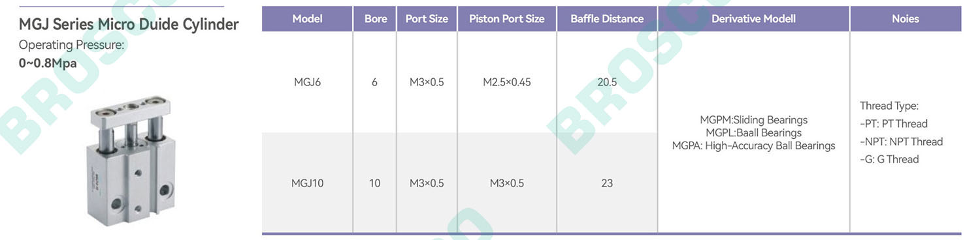
Task: Click the Noies column header
Action: pyautogui.click(x=906, y=19)
